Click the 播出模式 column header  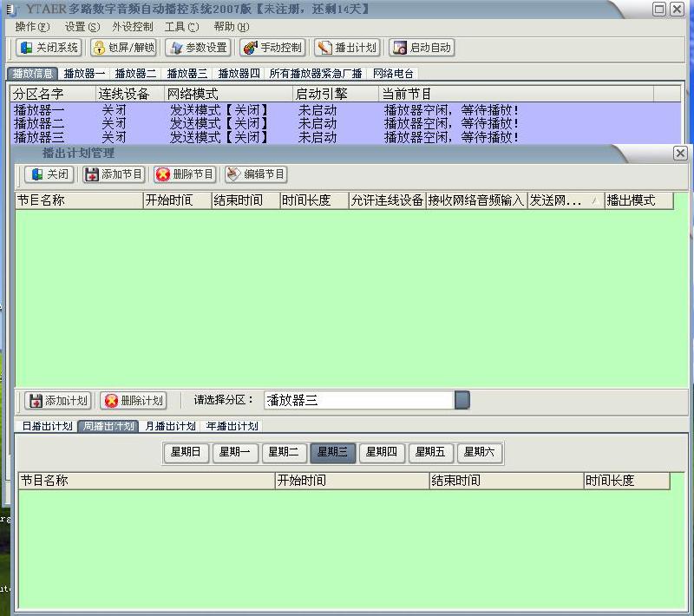(639, 200)
